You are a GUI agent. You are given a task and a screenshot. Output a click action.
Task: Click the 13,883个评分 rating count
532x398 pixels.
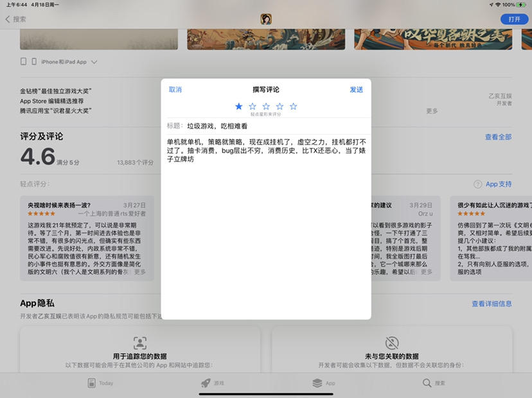pos(135,162)
